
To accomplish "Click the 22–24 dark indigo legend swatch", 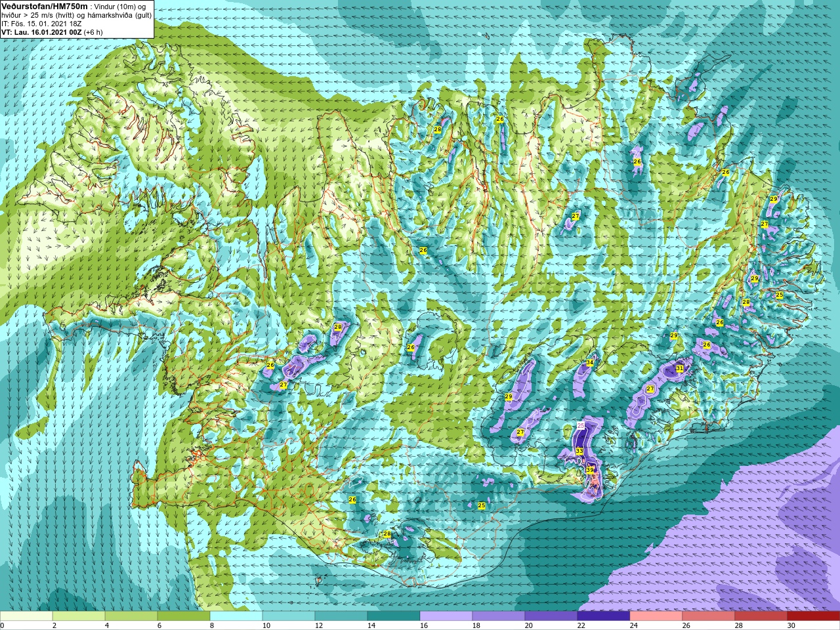I will point(604,616).
